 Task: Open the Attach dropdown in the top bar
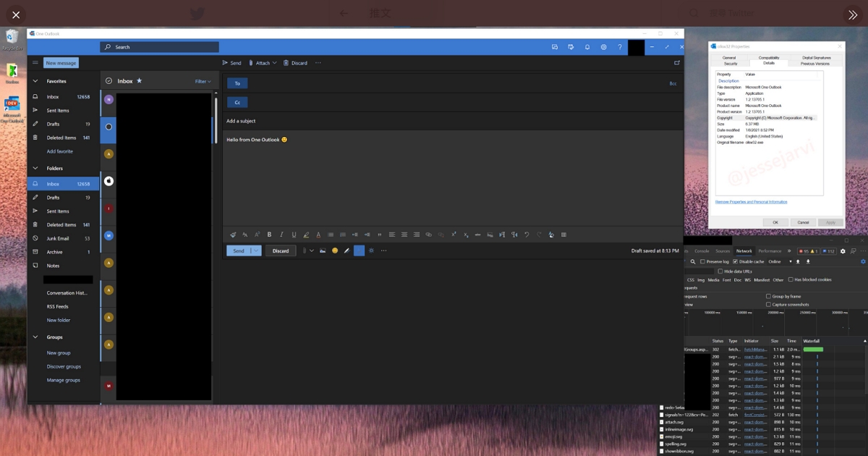point(276,63)
